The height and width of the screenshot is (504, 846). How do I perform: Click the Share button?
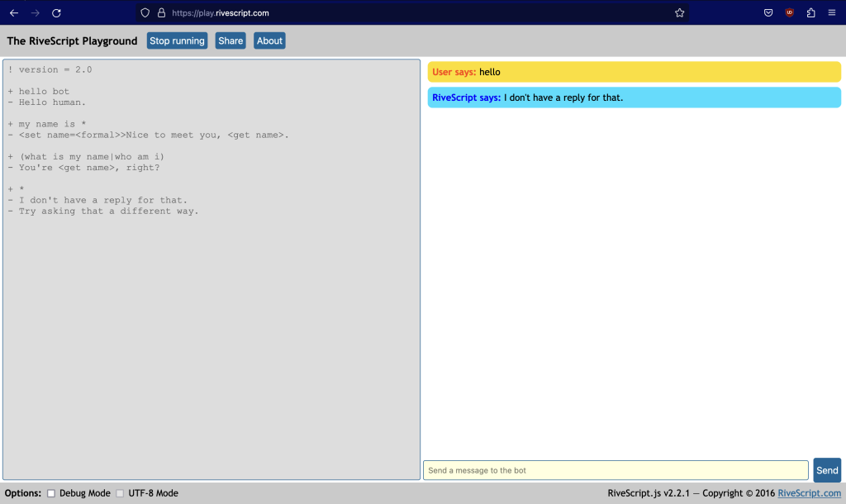231,40
